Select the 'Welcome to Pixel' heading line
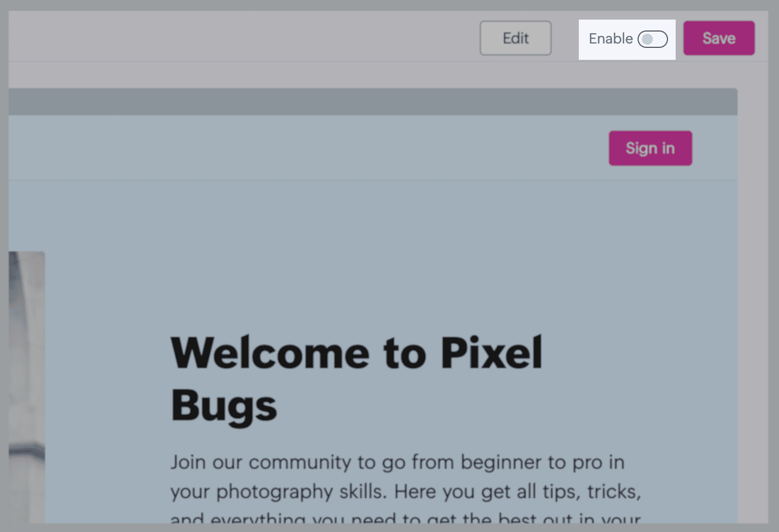Screen dimensions: 779x532 click(x=356, y=353)
